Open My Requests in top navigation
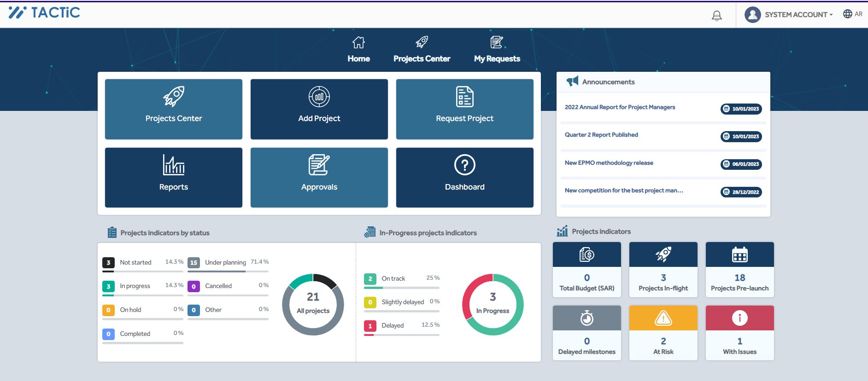 pyautogui.click(x=497, y=59)
